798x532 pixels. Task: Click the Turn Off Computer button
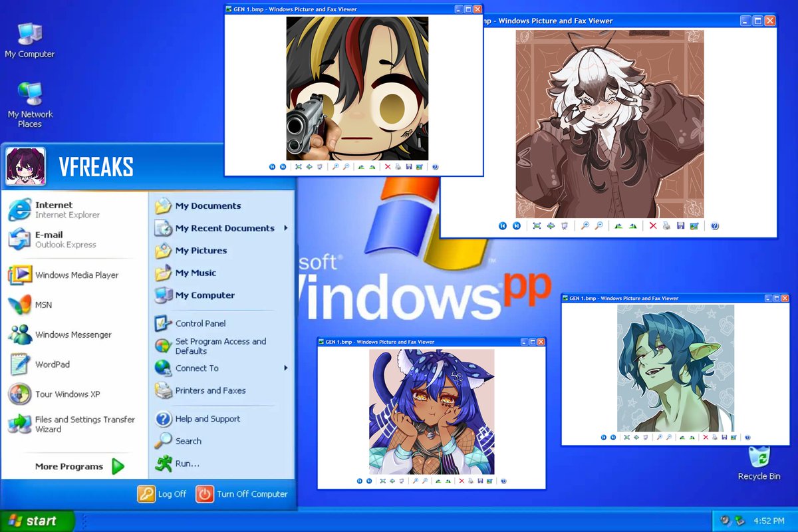(x=242, y=494)
